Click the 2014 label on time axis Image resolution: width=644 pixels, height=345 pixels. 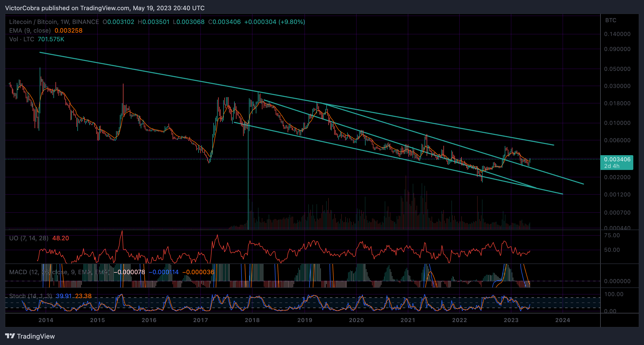pos(46,320)
